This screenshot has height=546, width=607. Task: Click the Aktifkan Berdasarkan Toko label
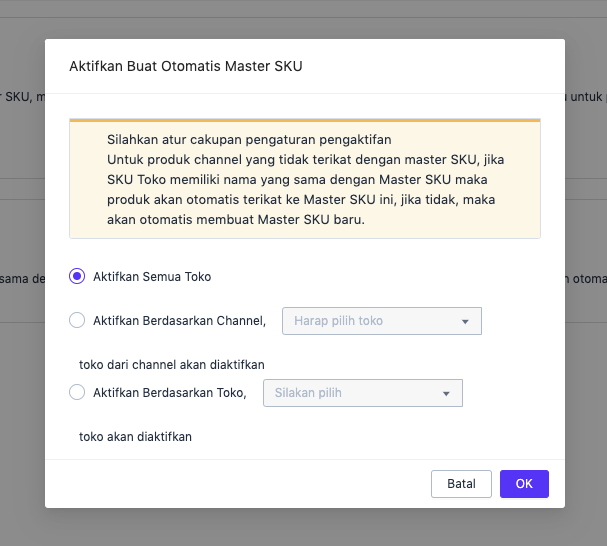[x=170, y=393]
